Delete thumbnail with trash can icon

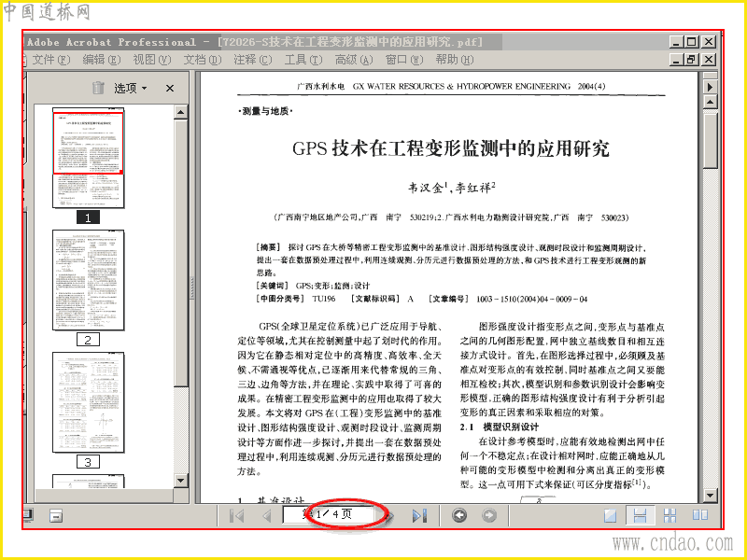click(98, 88)
